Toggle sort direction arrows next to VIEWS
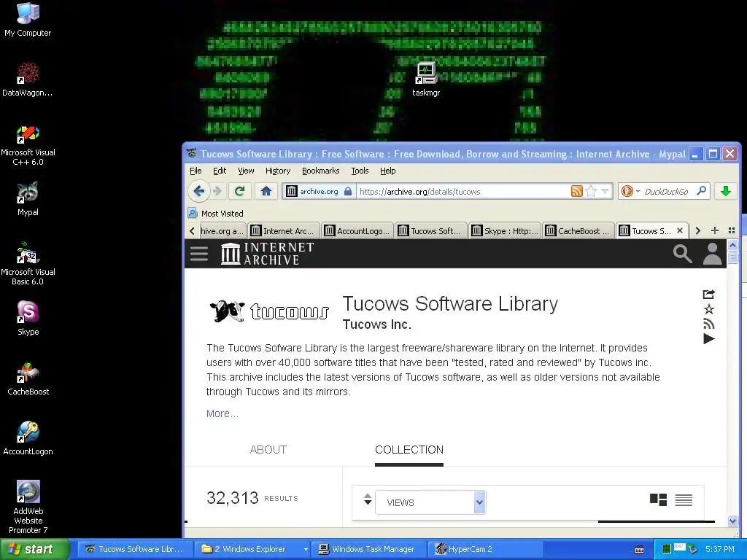Viewport: 747px width, 560px height. (368, 499)
